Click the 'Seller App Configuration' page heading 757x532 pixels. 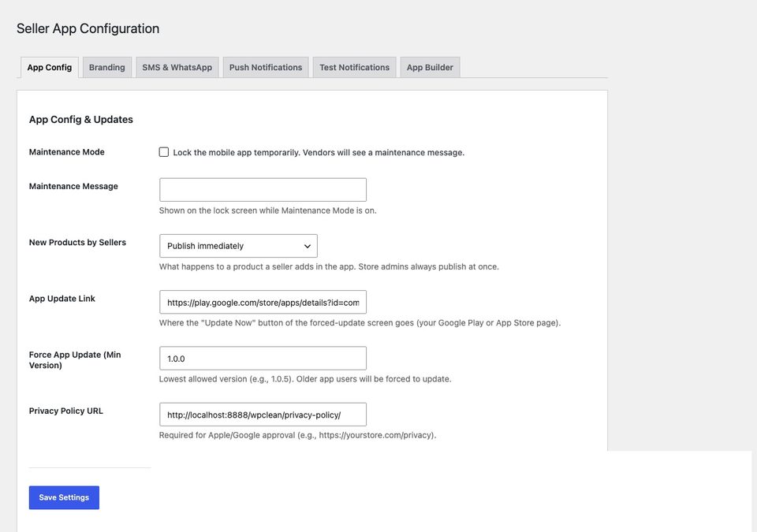coord(88,28)
